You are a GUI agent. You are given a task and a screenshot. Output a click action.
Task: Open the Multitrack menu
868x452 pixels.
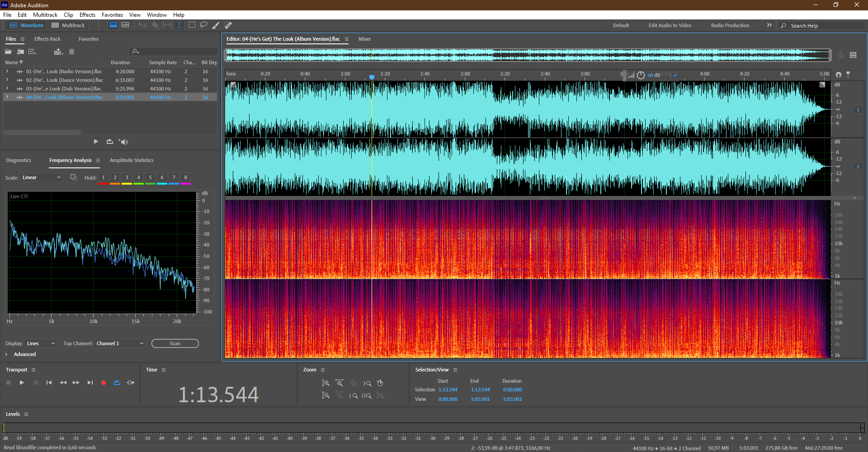(45, 15)
